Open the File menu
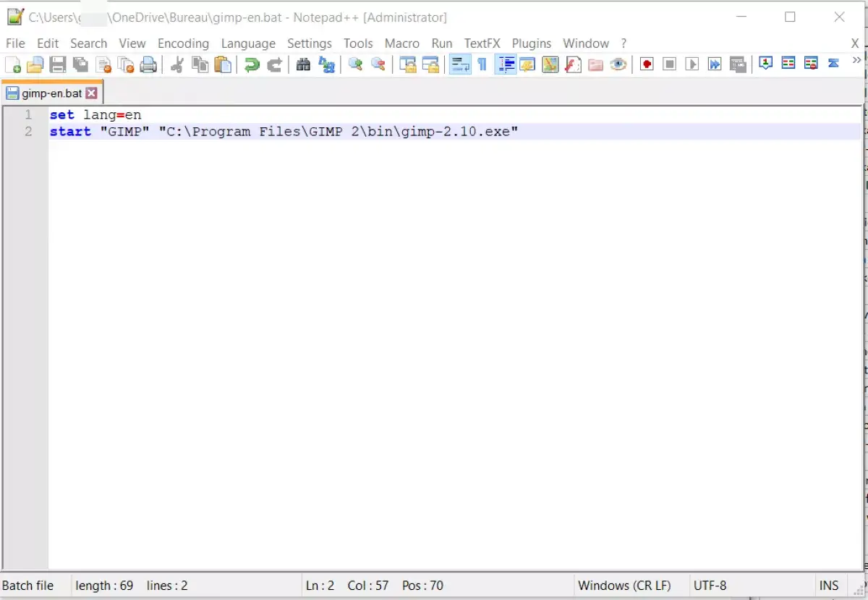Viewport: 868px width, 600px height. (15, 43)
